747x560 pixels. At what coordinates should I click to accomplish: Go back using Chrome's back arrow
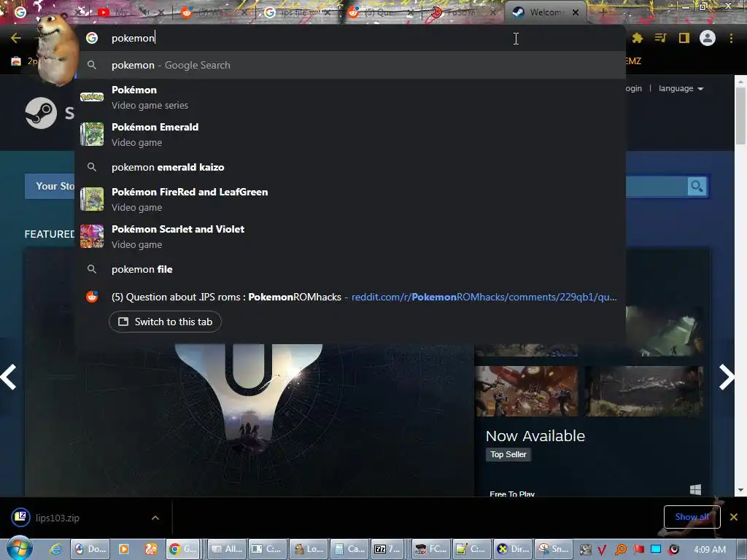[16, 38]
